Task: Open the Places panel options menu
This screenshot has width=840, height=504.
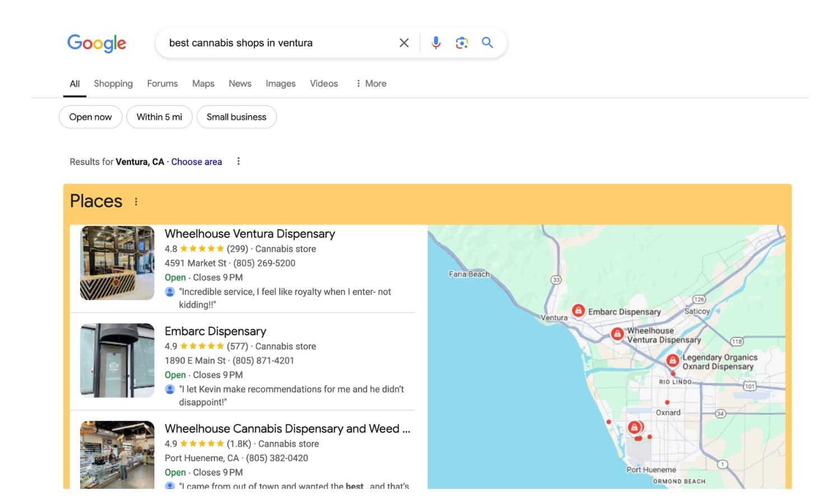Action: [136, 201]
